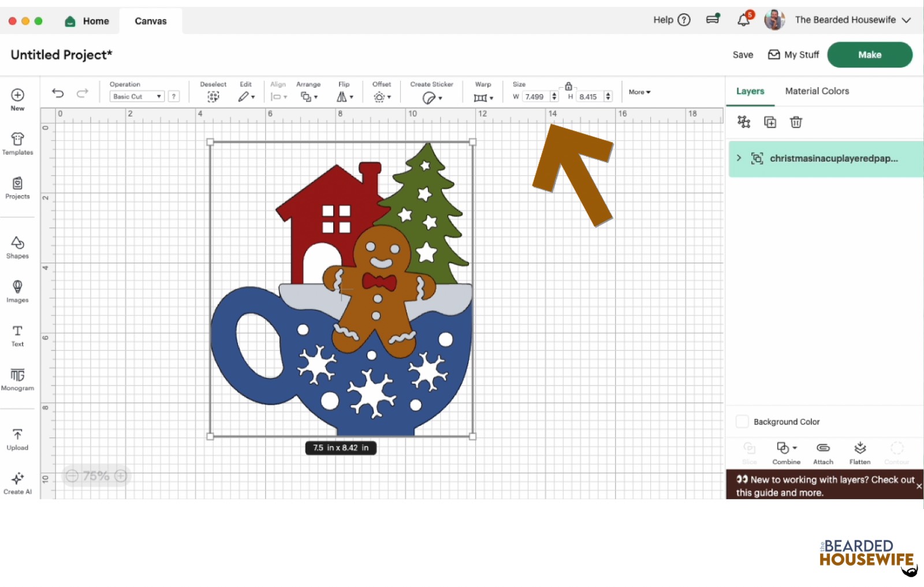Open The Bearded Housewife account menu
This screenshot has height=587, width=924.
pos(846,19)
